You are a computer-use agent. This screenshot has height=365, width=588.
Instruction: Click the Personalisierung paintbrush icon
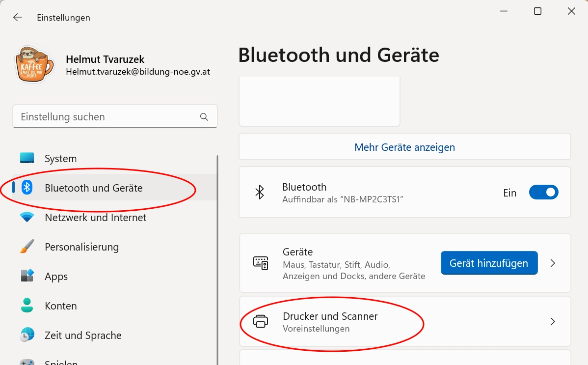[x=27, y=247]
